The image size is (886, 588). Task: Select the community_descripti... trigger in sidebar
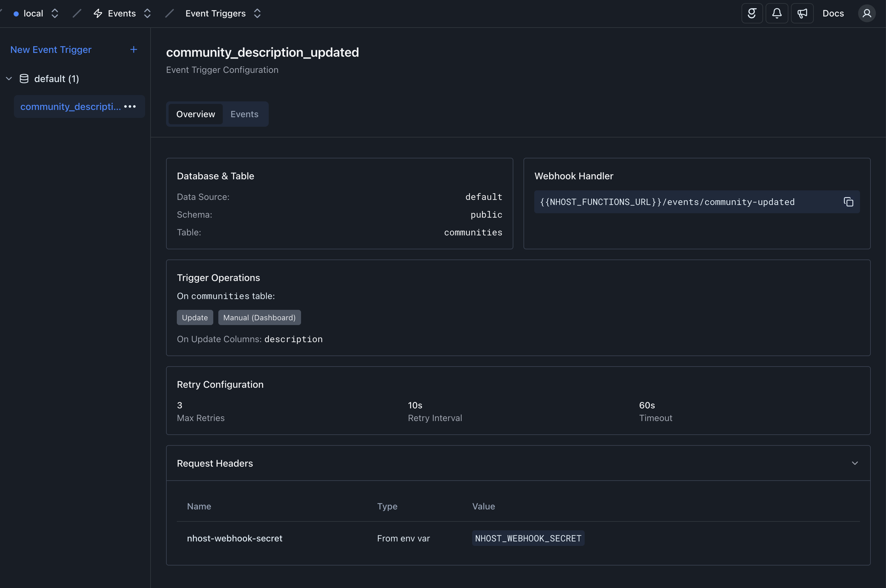click(x=71, y=106)
